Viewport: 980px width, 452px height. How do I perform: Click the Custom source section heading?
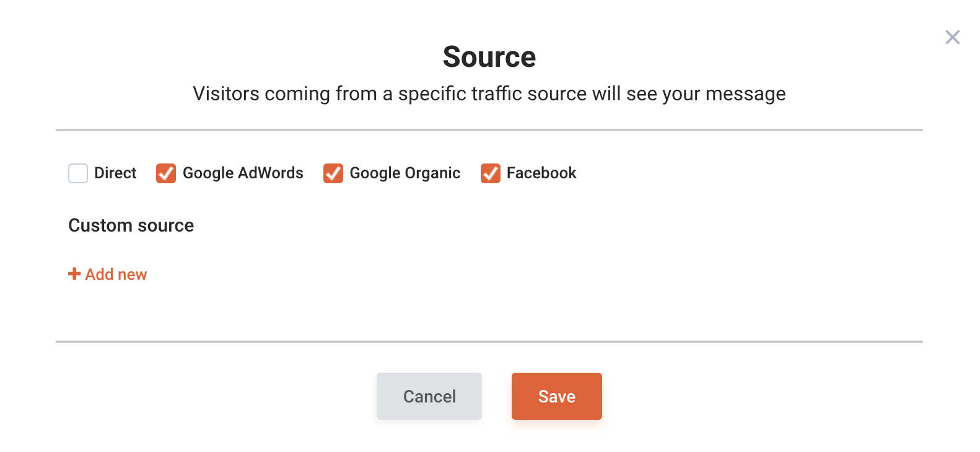pyautogui.click(x=131, y=225)
